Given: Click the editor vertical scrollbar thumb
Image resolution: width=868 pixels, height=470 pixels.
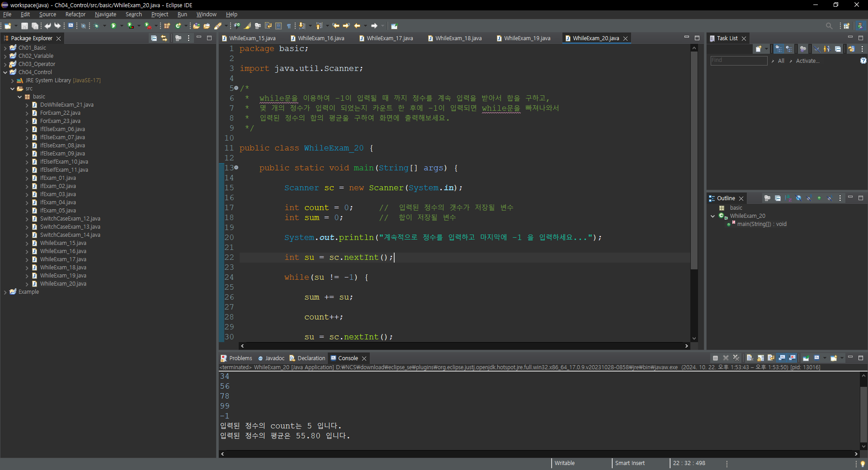Looking at the screenshot, I should (x=694, y=160).
